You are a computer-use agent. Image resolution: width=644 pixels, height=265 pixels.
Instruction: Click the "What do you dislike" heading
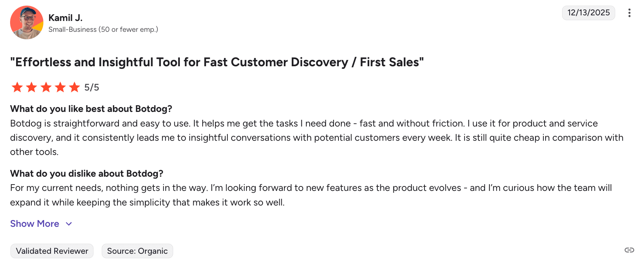[x=87, y=174]
